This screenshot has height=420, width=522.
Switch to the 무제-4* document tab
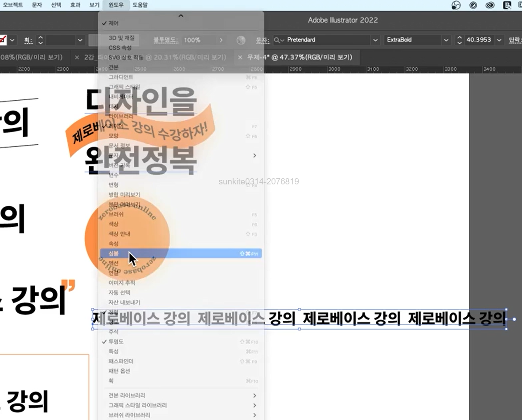[300, 57]
